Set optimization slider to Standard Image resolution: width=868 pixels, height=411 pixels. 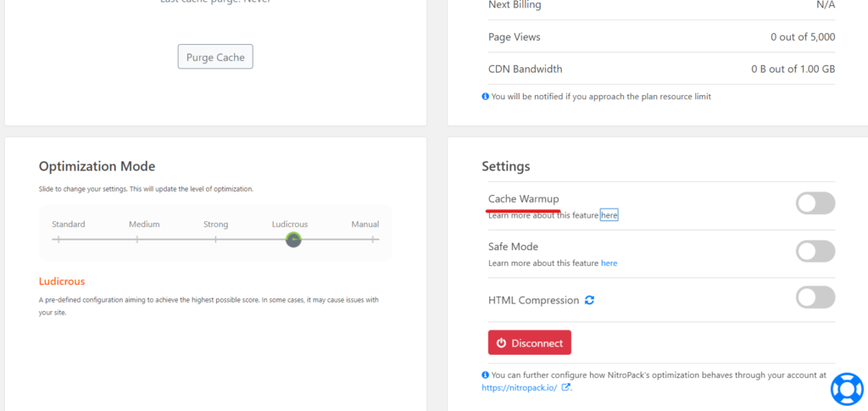tap(58, 240)
